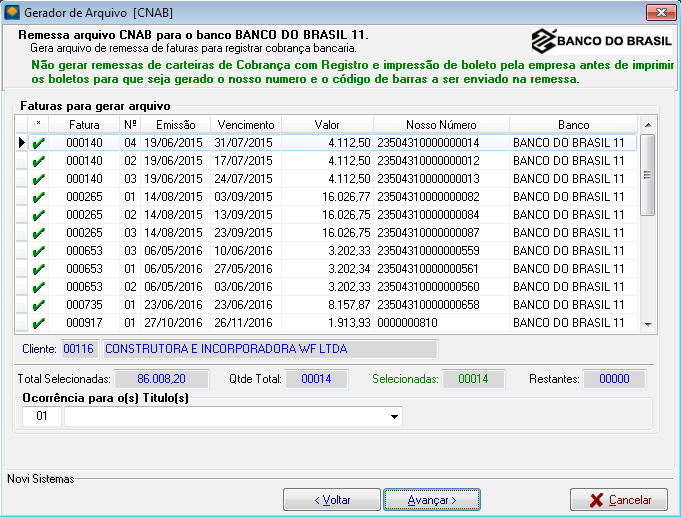Click row pointer arrow beside fatura 000140 parcela 04

pyautogui.click(x=22, y=143)
